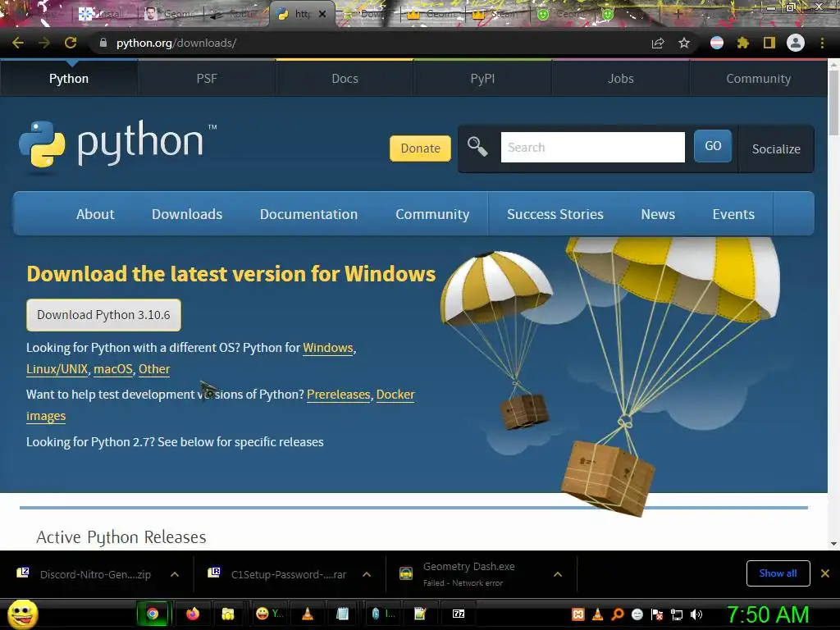The height and width of the screenshot is (630, 840).
Task: Click the flag action center tray icon
Action: click(657, 614)
